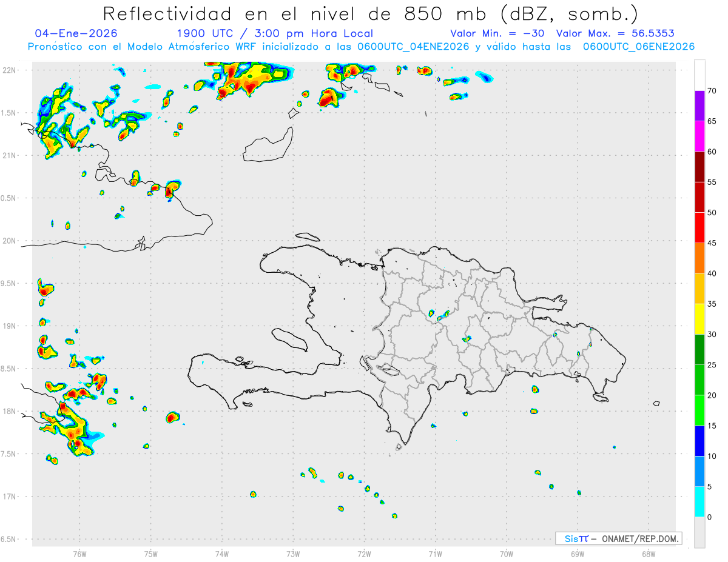The width and height of the screenshot is (728, 562).
Task: Pick the orange 40-45 dBZ colorbar segment
Action: pyautogui.click(x=699, y=258)
